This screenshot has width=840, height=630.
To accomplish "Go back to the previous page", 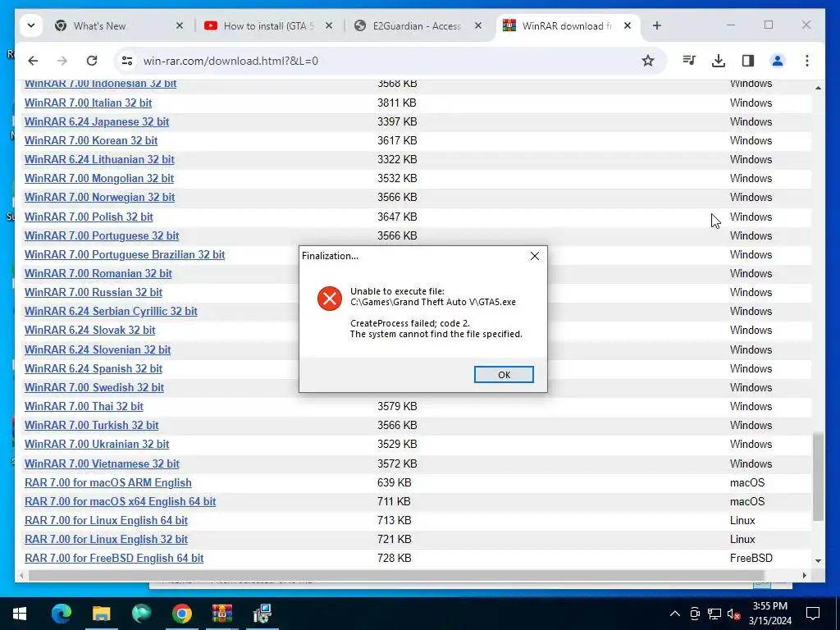I will [x=33, y=61].
